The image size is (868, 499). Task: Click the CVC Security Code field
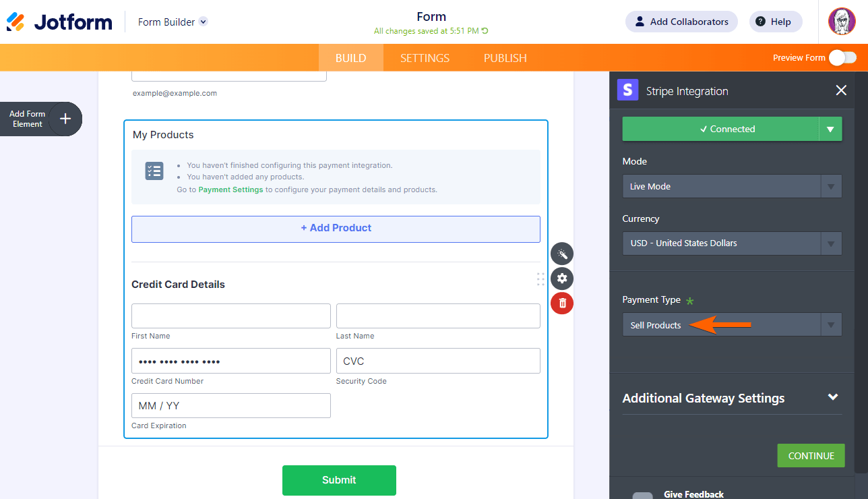click(438, 361)
